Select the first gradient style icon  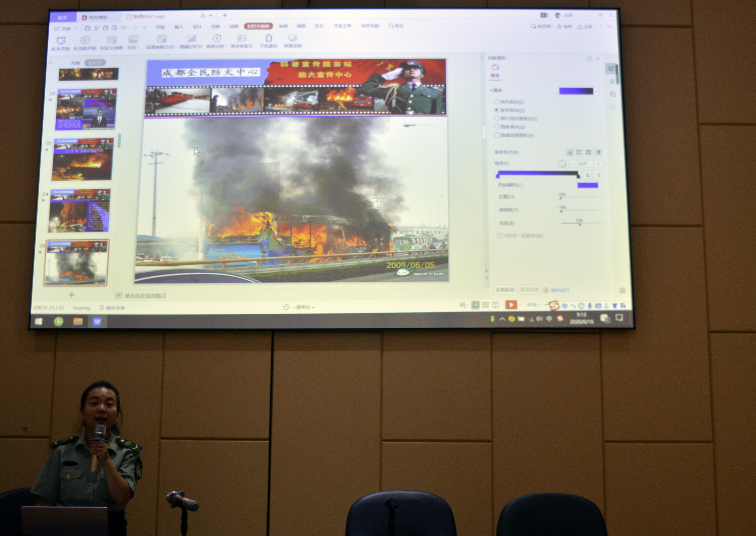pyautogui.click(x=569, y=152)
